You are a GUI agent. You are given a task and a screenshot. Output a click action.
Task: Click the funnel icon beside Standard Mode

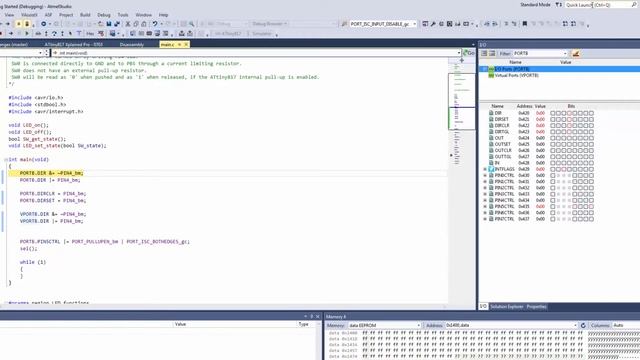[x=558, y=5]
